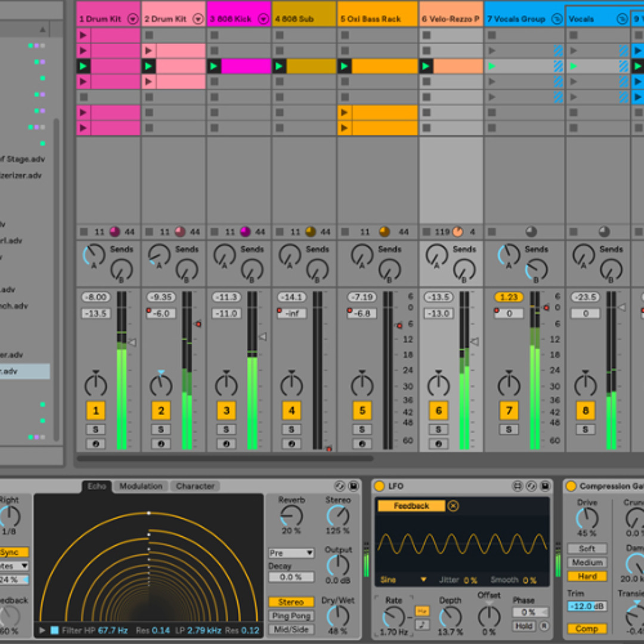This screenshot has height=644, width=644.
Task: Click the save preset icon on Echo device
Action: [x=354, y=487]
